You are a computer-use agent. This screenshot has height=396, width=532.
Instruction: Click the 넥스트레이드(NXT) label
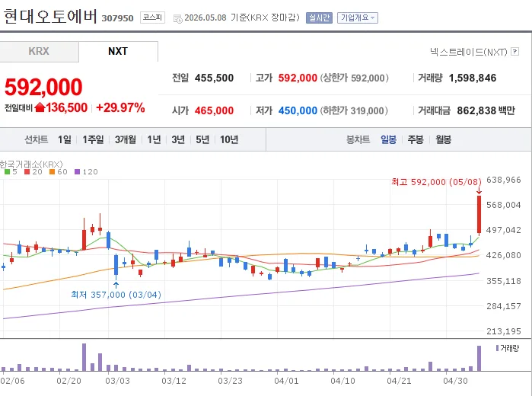click(x=469, y=52)
